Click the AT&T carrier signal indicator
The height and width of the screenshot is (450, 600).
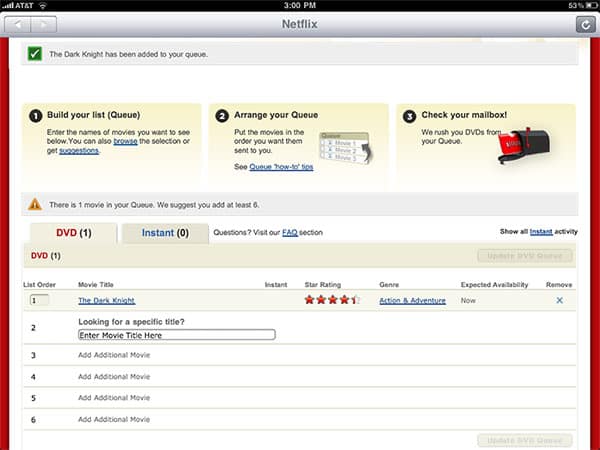point(18,5)
